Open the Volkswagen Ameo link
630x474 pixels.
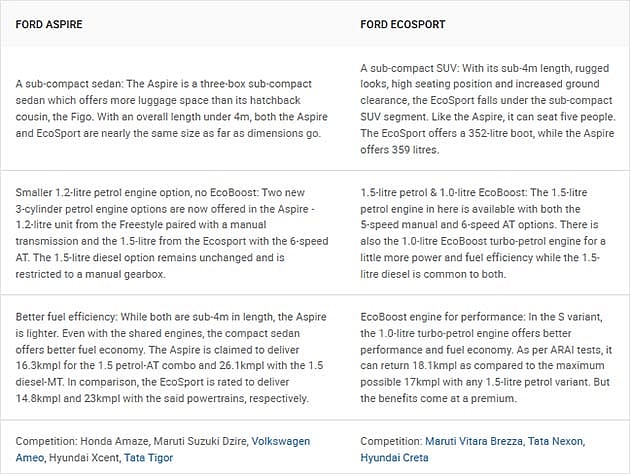click(280, 441)
